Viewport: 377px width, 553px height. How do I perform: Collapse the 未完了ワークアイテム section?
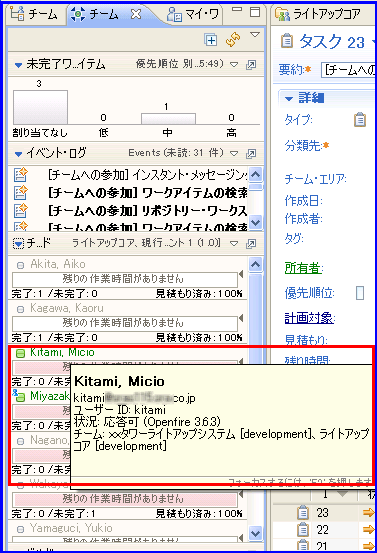(19, 65)
